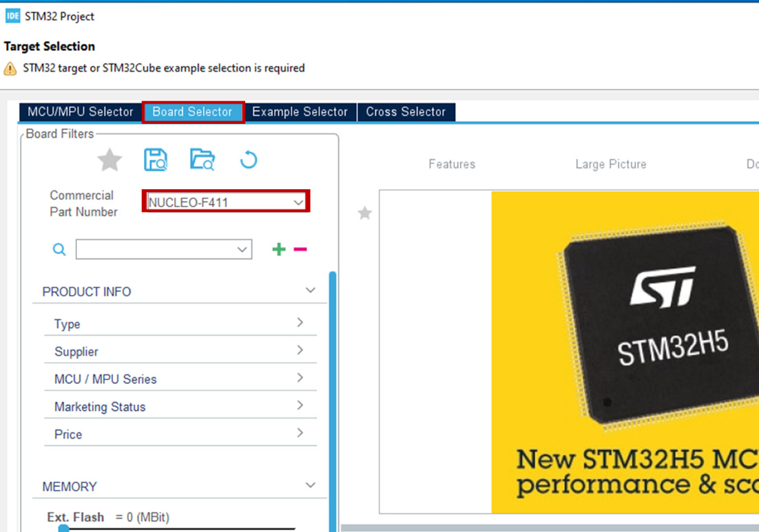Click the Ext. Flash slider handle
This screenshot has height=532, width=759.
[x=64, y=529]
